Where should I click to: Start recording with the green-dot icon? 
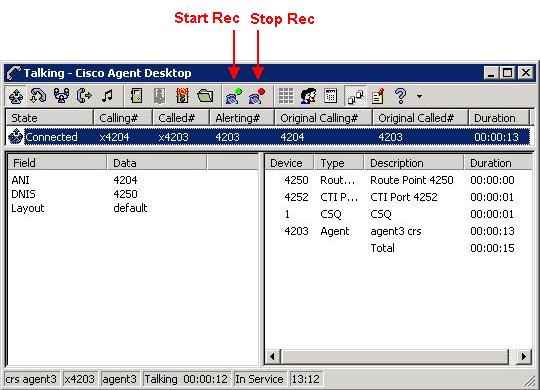234,96
